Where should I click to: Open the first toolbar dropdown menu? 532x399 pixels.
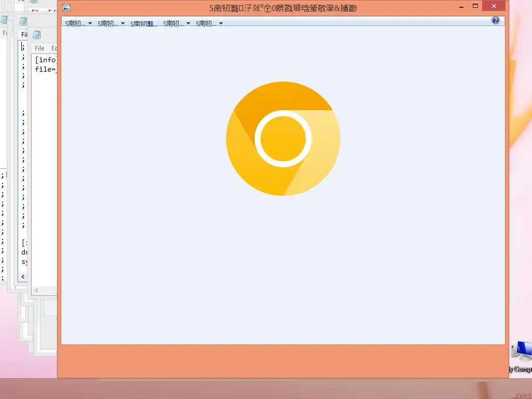78,23
